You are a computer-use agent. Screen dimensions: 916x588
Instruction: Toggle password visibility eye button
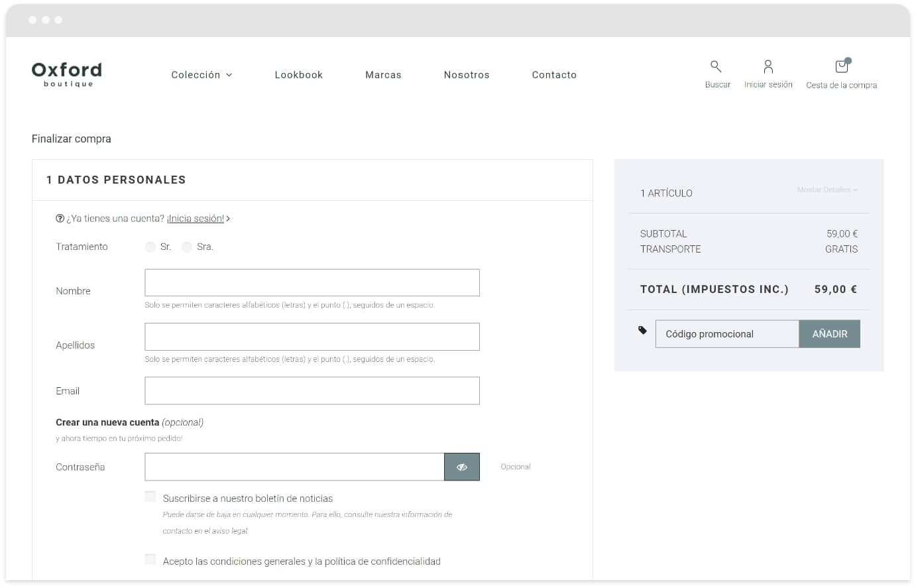(x=462, y=467)
